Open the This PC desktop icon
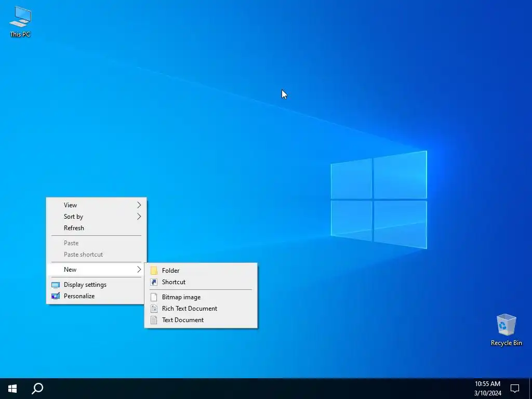The width and height of the screenshot is (532, 399). click(20, 21)
